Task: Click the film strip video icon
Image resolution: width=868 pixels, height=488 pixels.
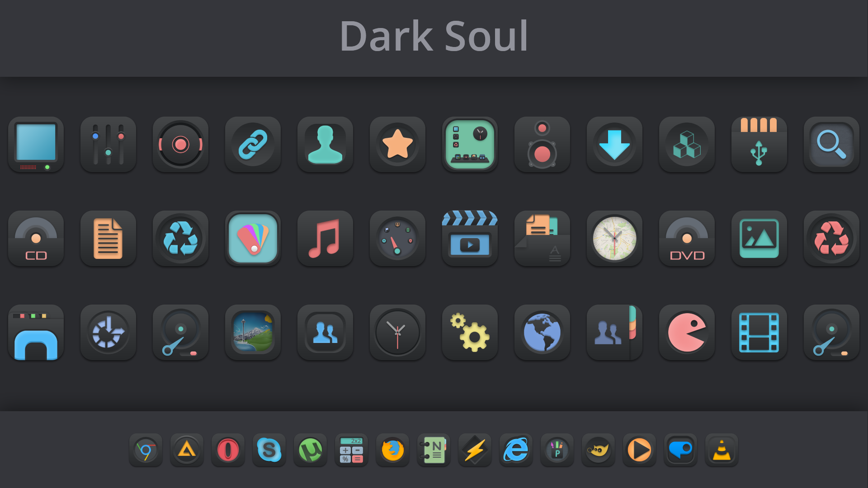Action: 759,333
